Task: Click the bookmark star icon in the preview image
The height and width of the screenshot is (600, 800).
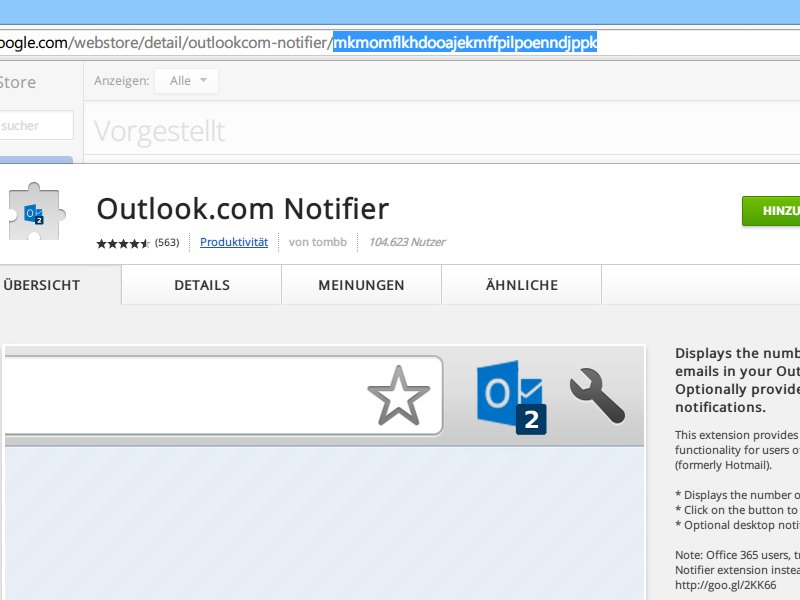Action: (x=398, y=396)
